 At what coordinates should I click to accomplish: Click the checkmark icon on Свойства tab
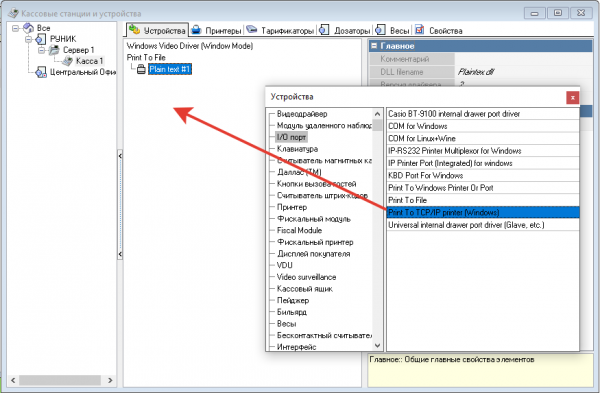click(419, 29)
